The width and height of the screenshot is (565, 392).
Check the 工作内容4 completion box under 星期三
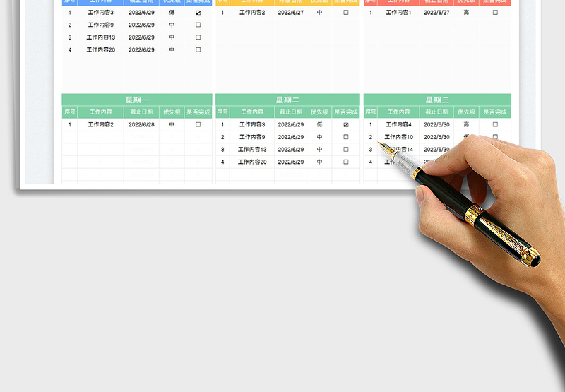tap(495, 125)
